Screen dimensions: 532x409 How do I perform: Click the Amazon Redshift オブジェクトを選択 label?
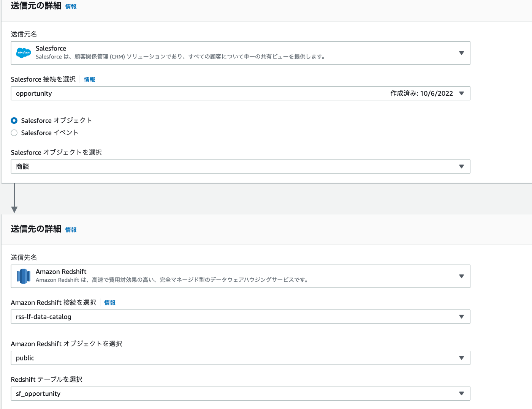pos(66,344)
